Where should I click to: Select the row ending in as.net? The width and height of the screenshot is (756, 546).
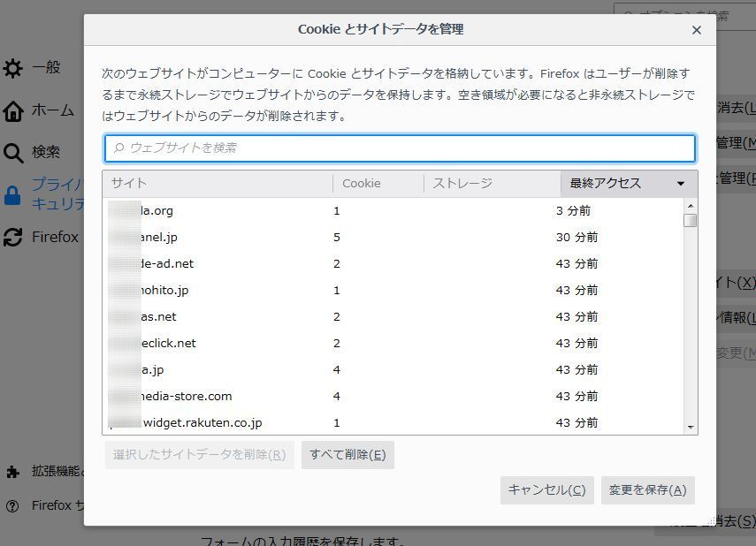pos(393,316)
